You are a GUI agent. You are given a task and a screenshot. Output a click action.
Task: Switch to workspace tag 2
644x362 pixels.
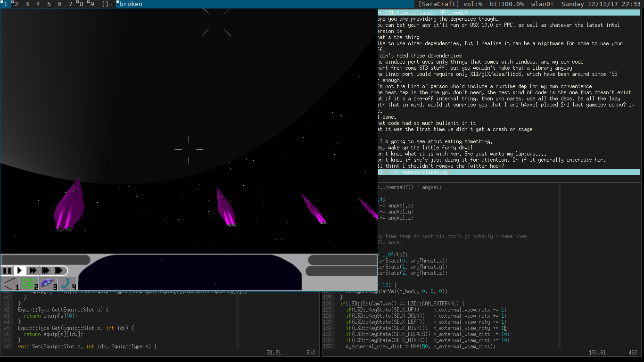[x=16, y=4]
